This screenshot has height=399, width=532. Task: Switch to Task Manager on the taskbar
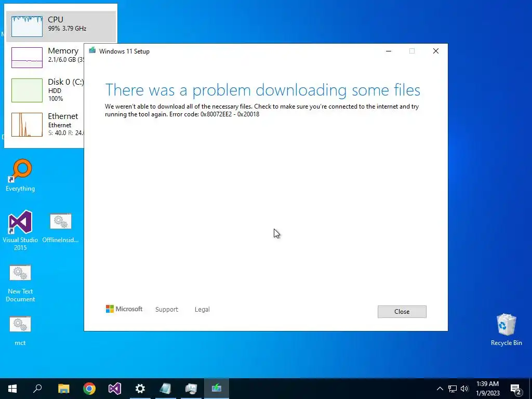tap(191, 389)
